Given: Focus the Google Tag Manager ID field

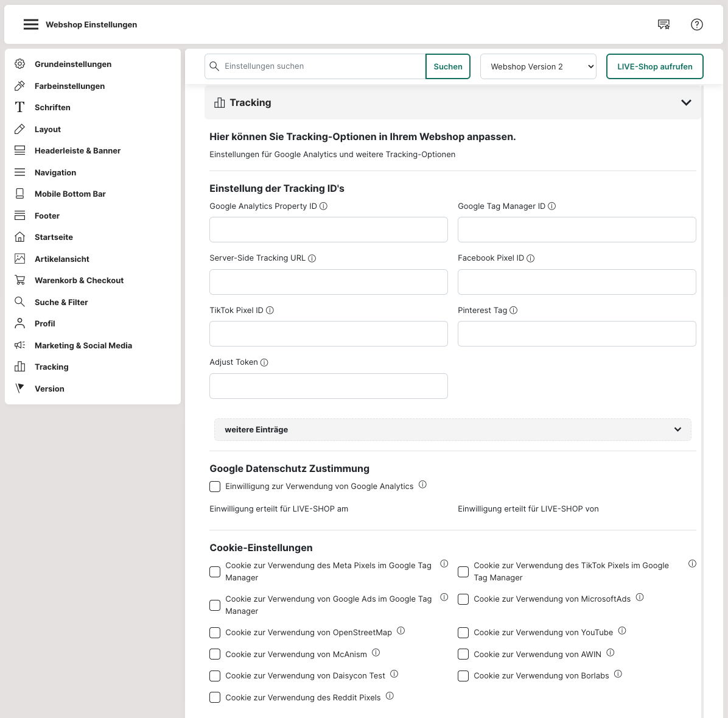Looking at the screenshot, I should tap(576, 230).
